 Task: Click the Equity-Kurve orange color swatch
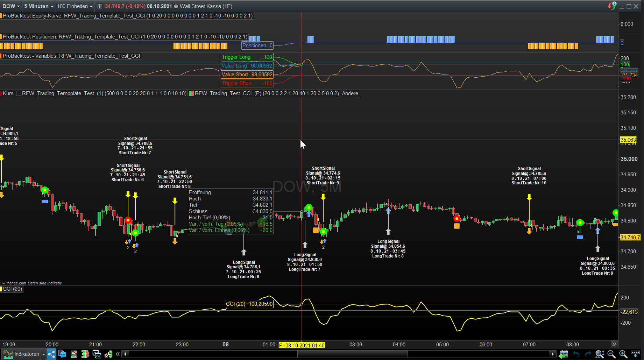1,16
